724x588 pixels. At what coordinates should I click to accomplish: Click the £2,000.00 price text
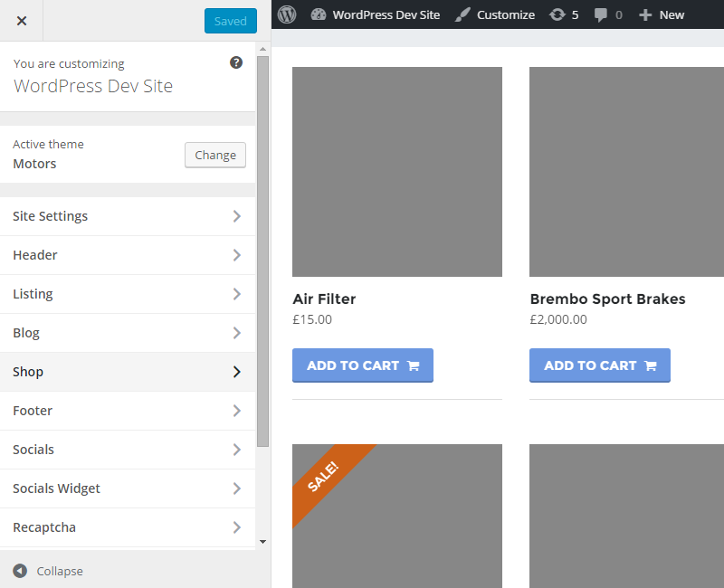point(558,319)
